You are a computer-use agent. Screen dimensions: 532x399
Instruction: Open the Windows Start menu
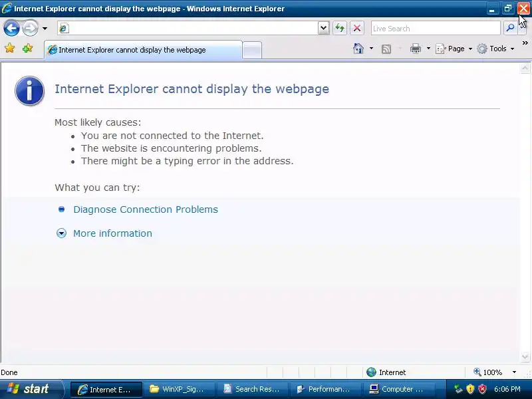(x=31, y=389)
